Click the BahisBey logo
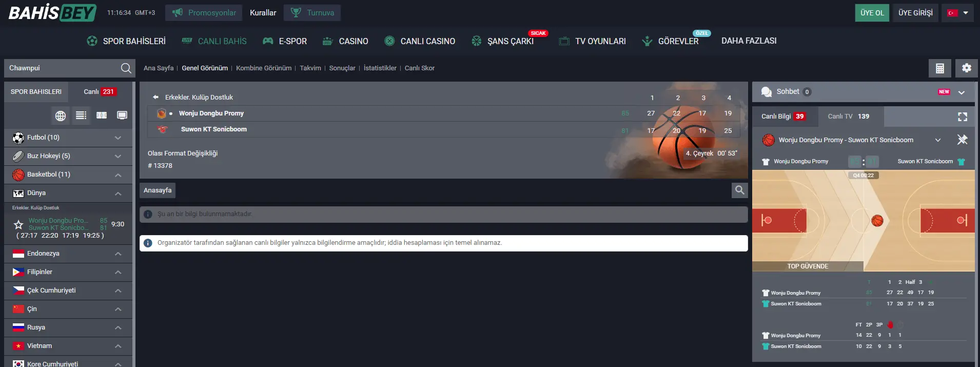This screenshot has height=367, width=980. 52,12
